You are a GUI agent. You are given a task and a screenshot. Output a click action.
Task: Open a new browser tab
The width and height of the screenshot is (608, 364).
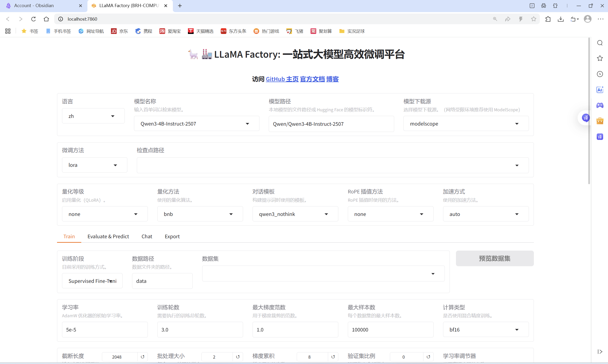coord(180,6)
